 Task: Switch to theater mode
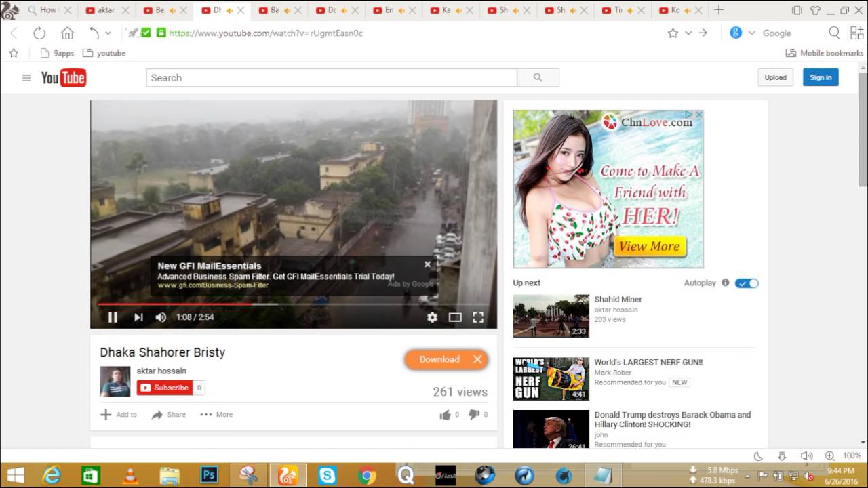point(455,317)
